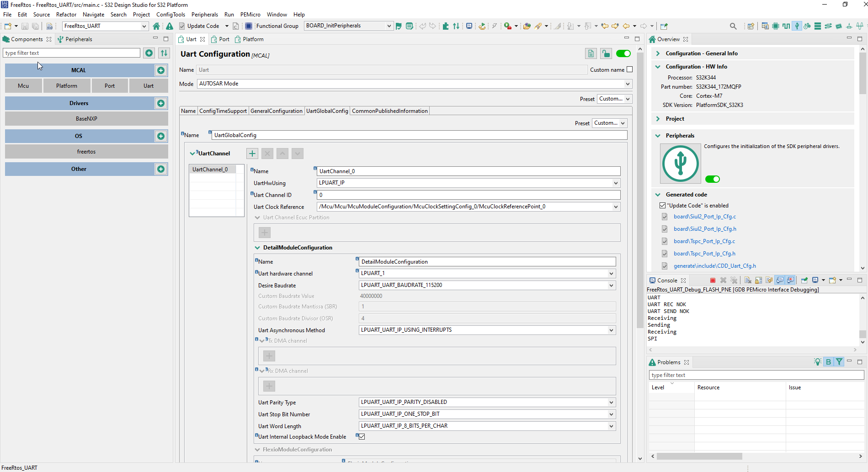Click the green plus beside component filter
The image size is (868, 472).
pos(149,53)
